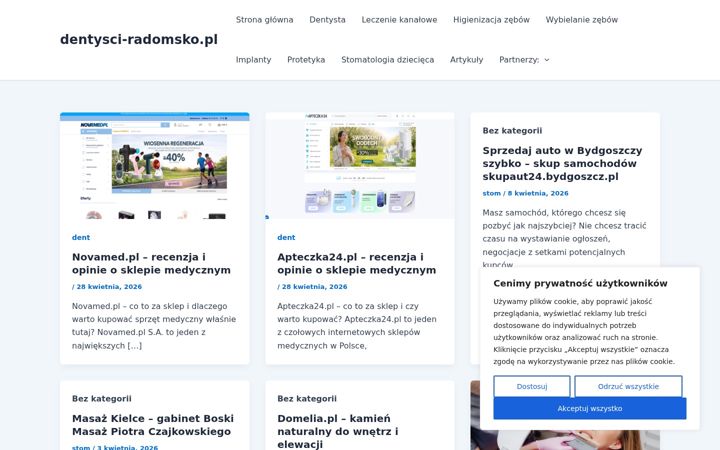Open the Apteczka24.pl screenshot thumbnail

click(x=360, y=165)
